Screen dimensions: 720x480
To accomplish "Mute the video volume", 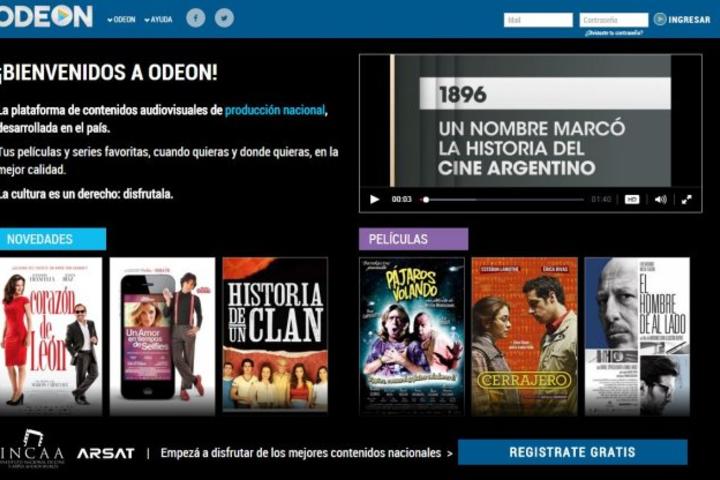I will tap(660, 199).
